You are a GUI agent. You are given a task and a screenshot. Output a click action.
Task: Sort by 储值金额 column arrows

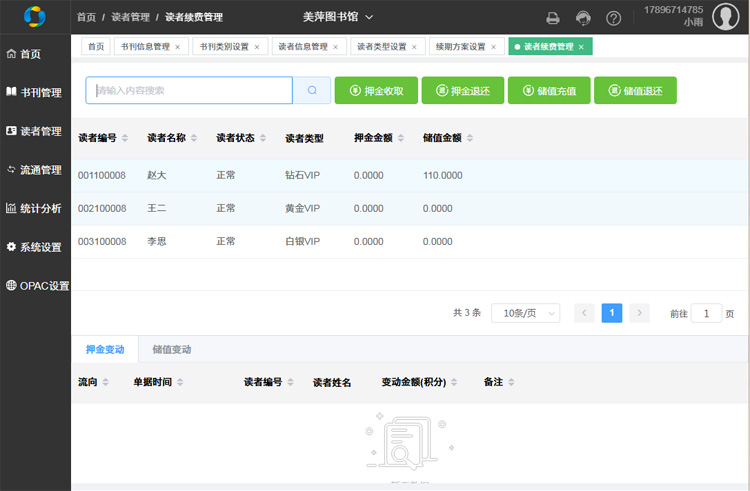pyautogui.click(x=469, y=138)
